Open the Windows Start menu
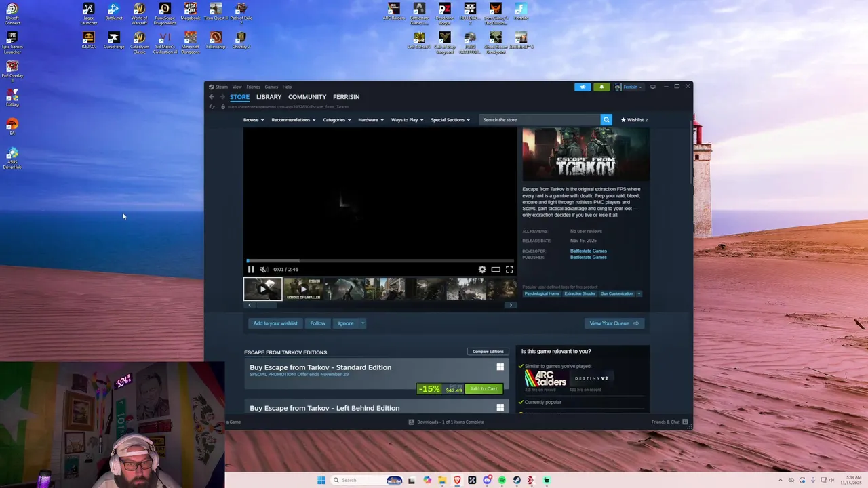The width and height of the screenshot is (868, 488). point(321,480)
